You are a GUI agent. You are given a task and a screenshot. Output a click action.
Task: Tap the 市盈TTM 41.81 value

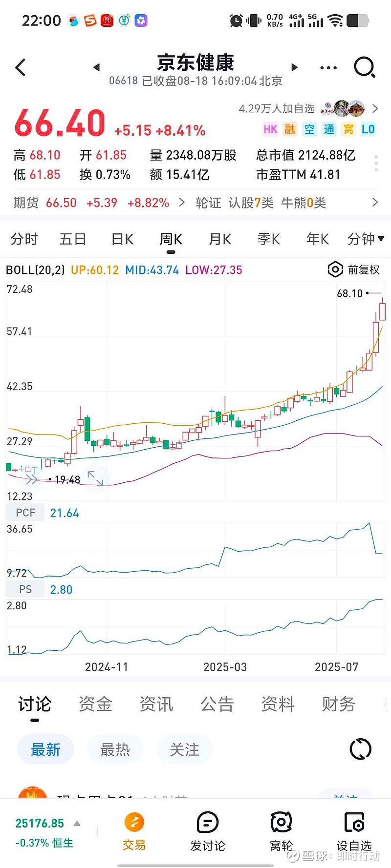tap(298, 175)
